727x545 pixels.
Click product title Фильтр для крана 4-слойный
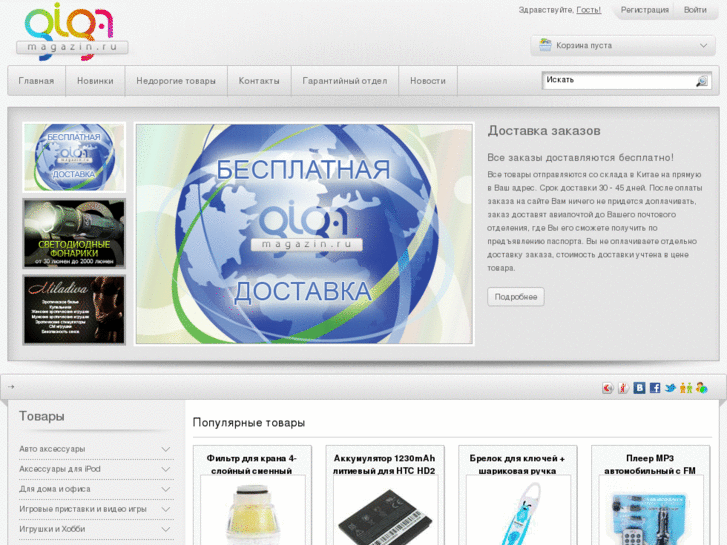[x=252, y=464]
